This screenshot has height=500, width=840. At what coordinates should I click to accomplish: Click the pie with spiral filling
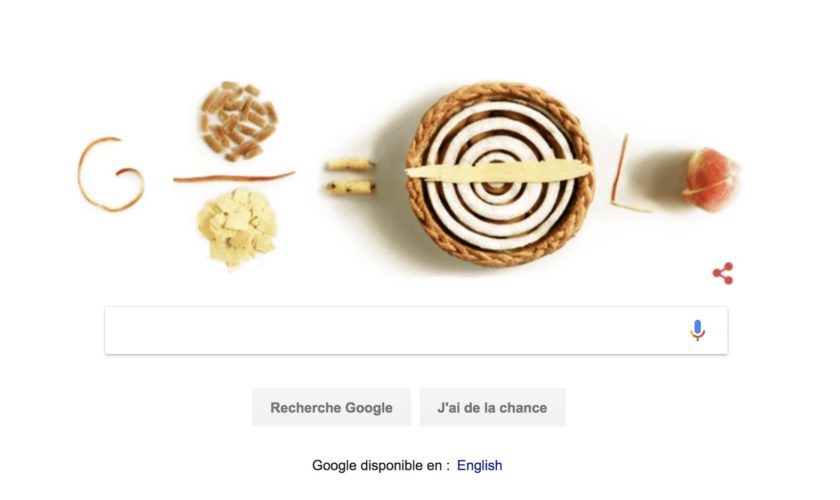499,174
